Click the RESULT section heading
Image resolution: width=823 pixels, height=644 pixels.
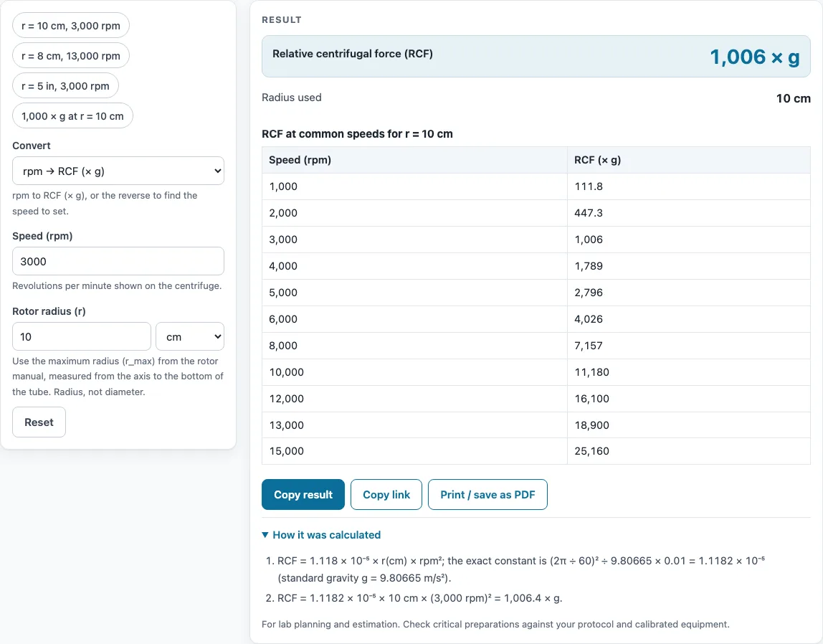point(281,19)
